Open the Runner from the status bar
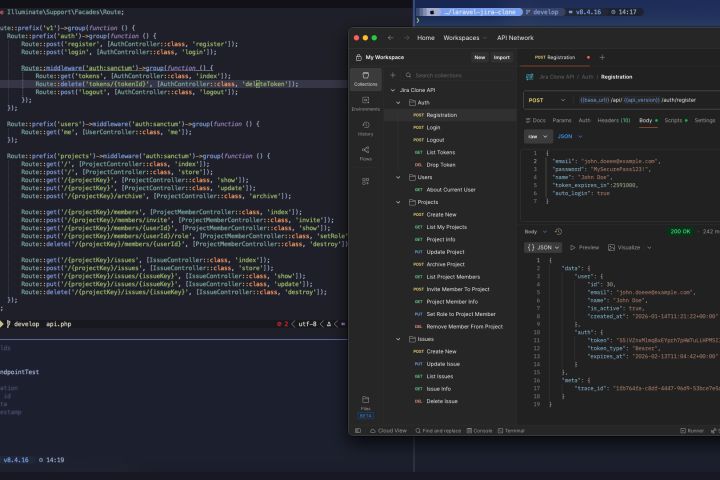This screenshot has width=720, height=480. coord(692,430)
